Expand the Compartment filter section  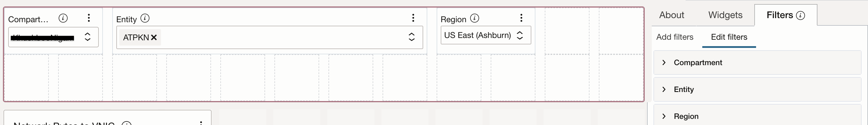coord(664,63)
